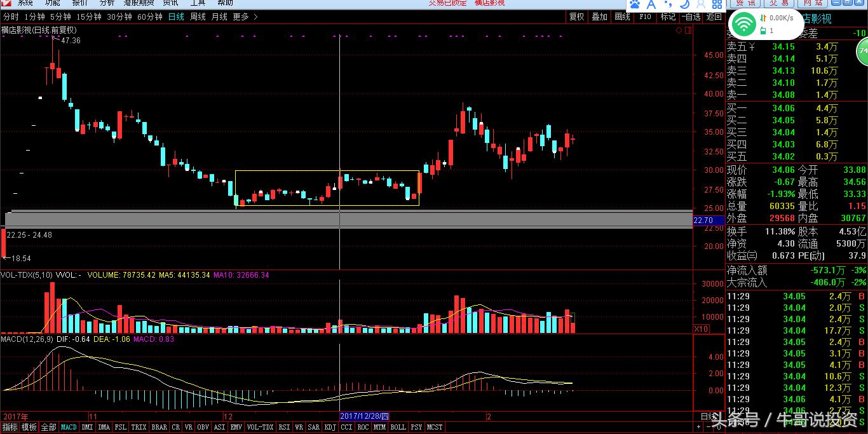868x434 pixels.
Task: Click the user silhouette icon in floating toolbar
Action: [700, 4]
